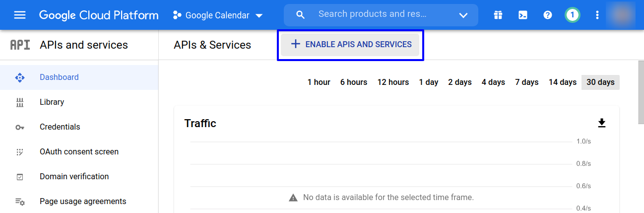
Task: Open the Google Calendar project dropdown
Action: point(218,15)
